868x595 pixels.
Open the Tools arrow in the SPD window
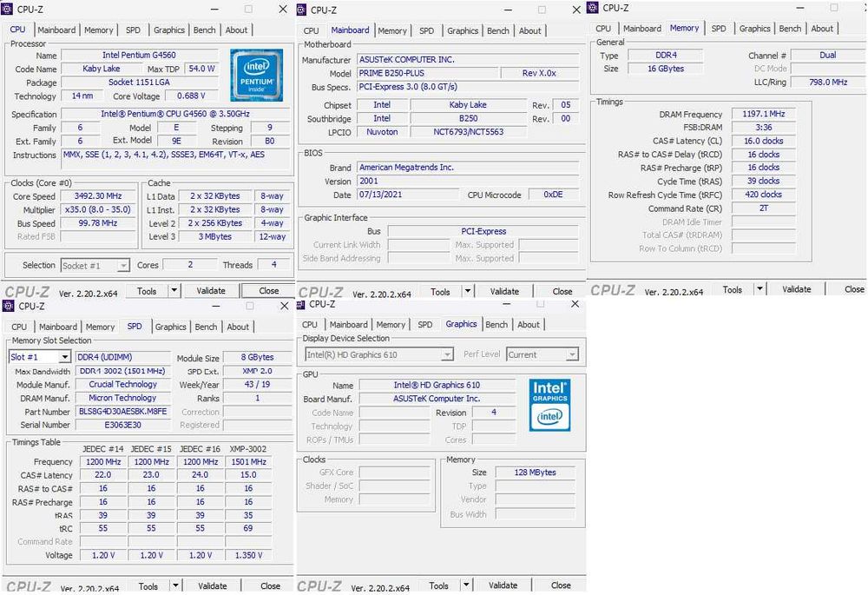coord(175,585)
